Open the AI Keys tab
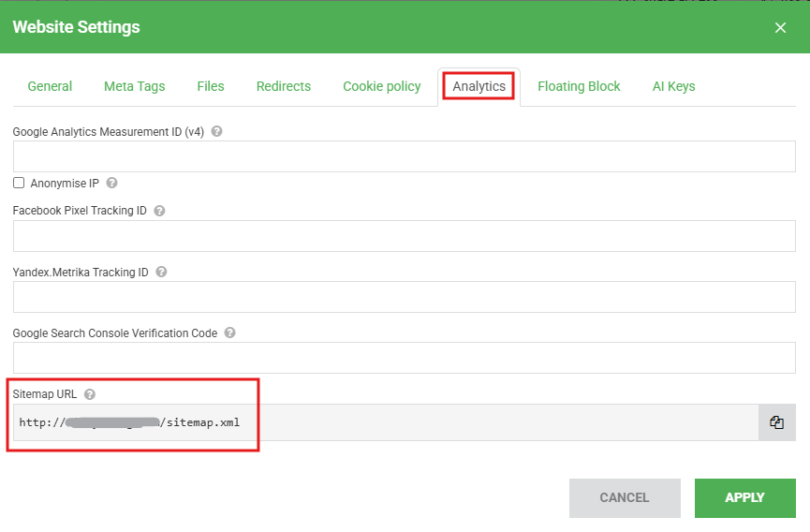810x532 pixels. pos(673,86)
